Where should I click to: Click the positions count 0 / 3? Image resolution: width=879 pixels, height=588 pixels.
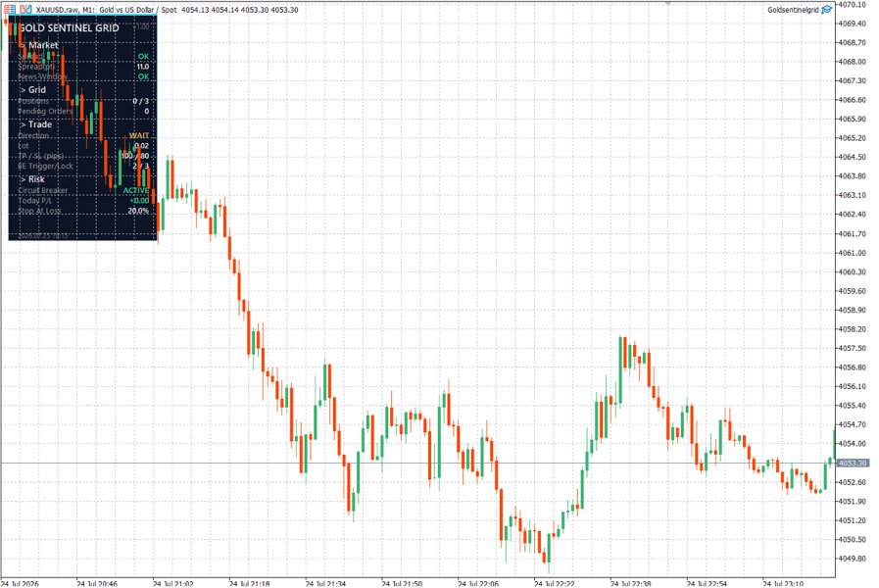(x=141, y=101)
